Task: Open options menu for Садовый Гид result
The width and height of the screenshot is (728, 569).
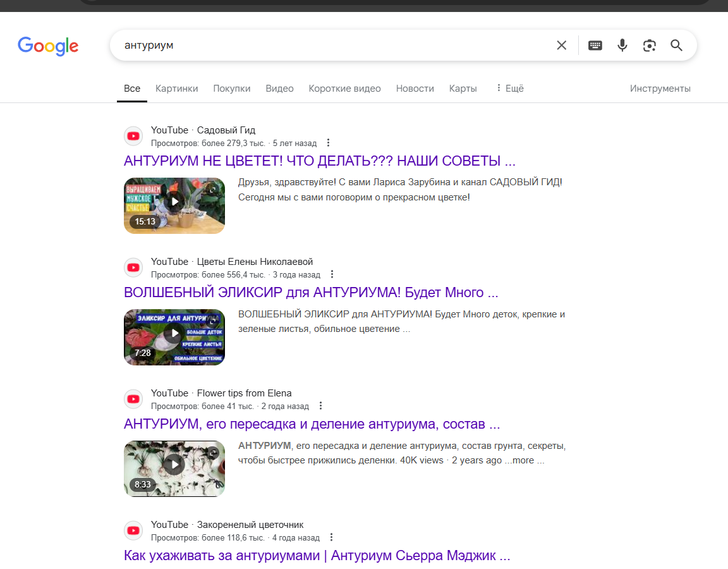Action: click(x=328, y=143)
